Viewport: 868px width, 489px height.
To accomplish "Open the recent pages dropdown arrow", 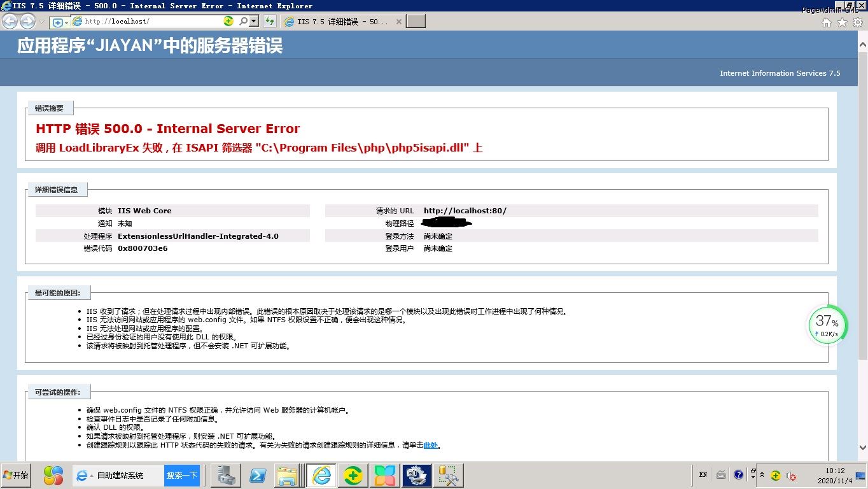I will pyautogui.click(x=42, y=22).
